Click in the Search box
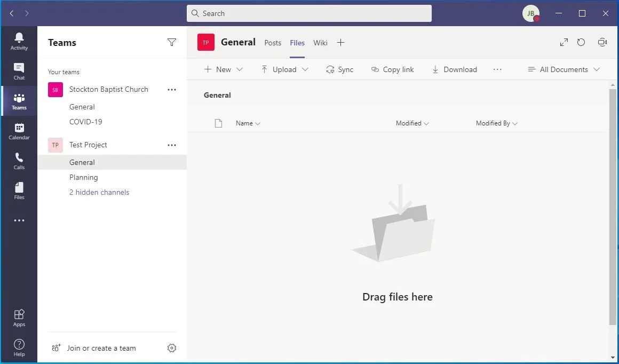This screenshot has width=619, height=364. coord(309,13)
